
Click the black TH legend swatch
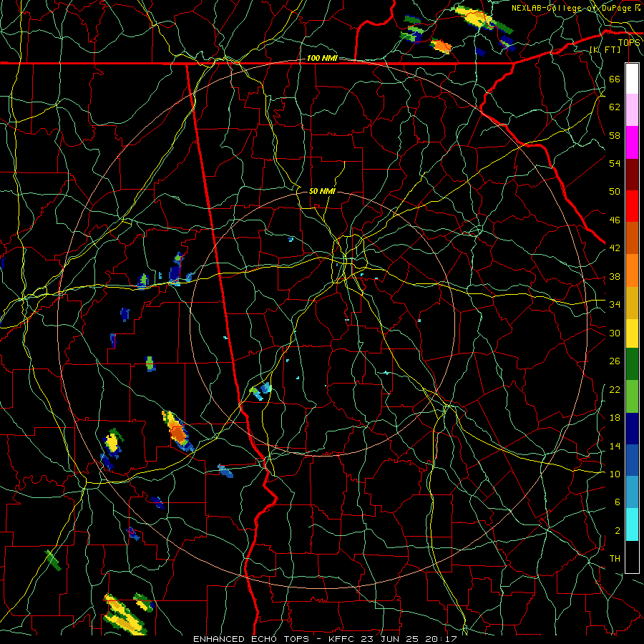pos(632,557)
